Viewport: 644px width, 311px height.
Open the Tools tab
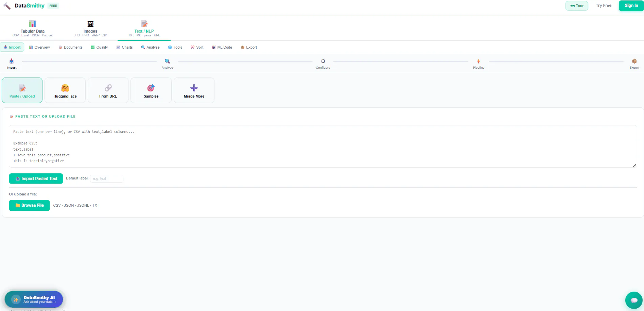175,47
